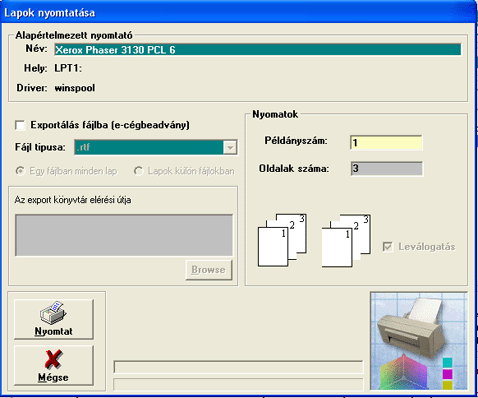This screenshot has width=478, height=398.
Task: Select Egy fájlban minden lap radio
Action: pos(20,171)
